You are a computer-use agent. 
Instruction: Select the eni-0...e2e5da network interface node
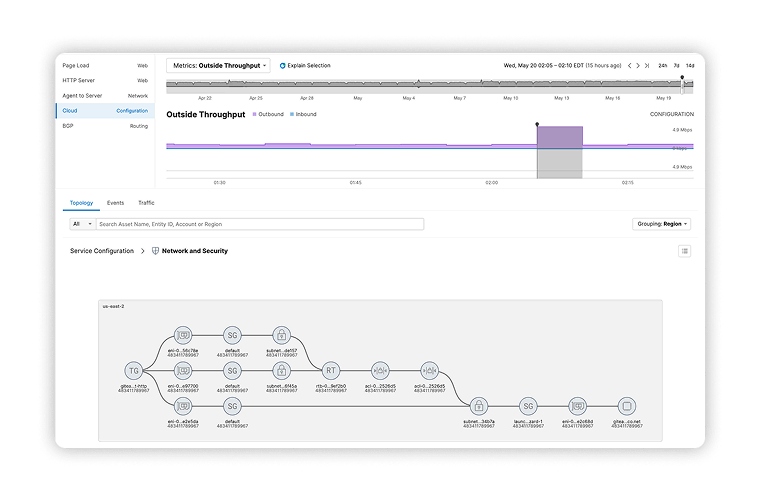pyautogui.click(x=183, y=406)
